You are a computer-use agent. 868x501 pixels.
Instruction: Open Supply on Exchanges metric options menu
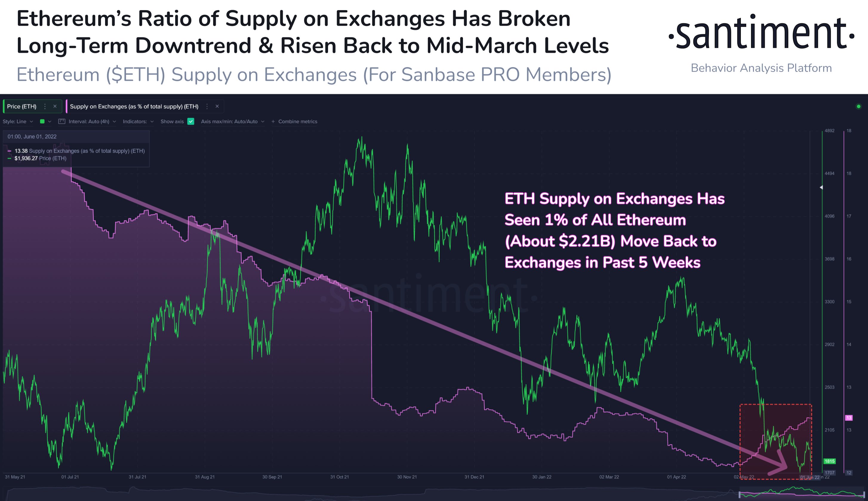(207, 107)
